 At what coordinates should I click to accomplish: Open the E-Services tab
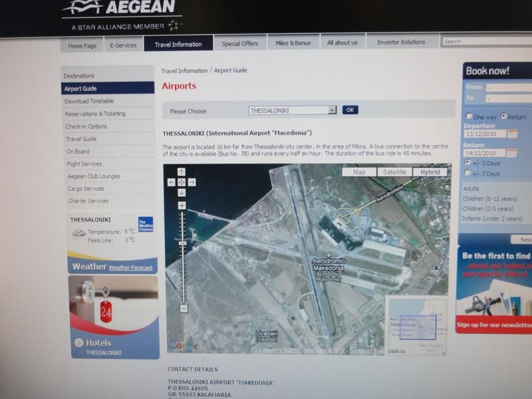click(x=123, y=45)
